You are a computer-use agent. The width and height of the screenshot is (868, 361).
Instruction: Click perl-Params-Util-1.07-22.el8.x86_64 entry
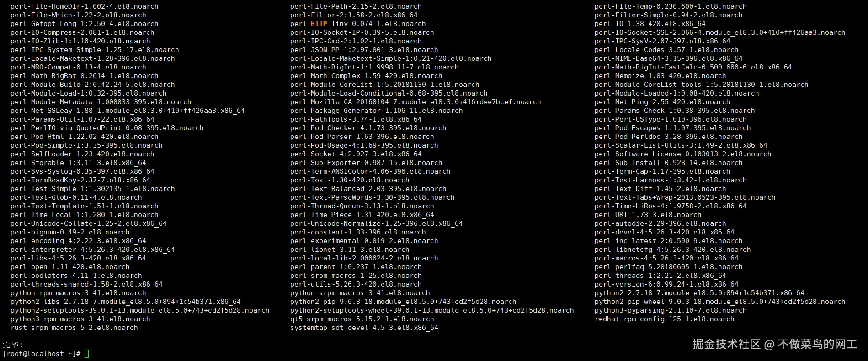(82, 119)
